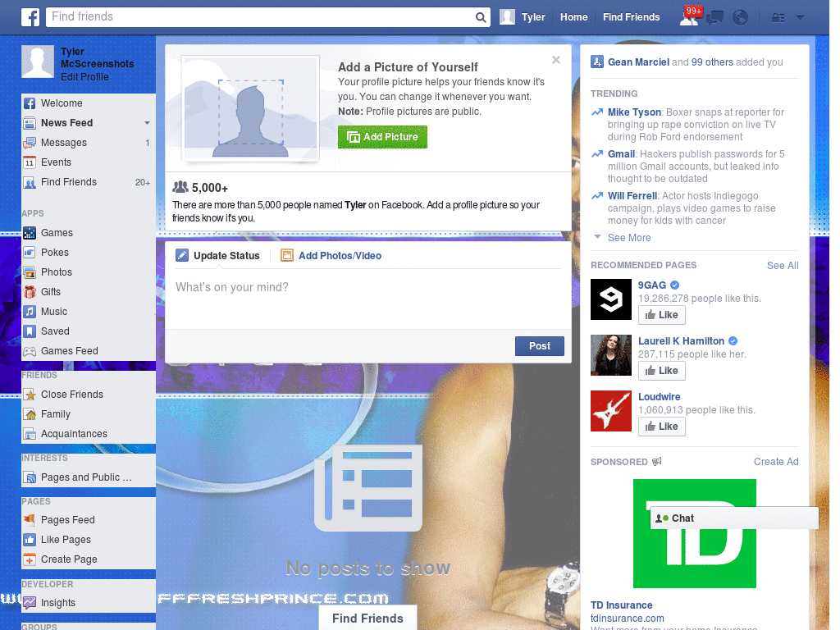Click the Find Friends button below the feed
The image size is (840, 630).
click(x=368, y=619)
